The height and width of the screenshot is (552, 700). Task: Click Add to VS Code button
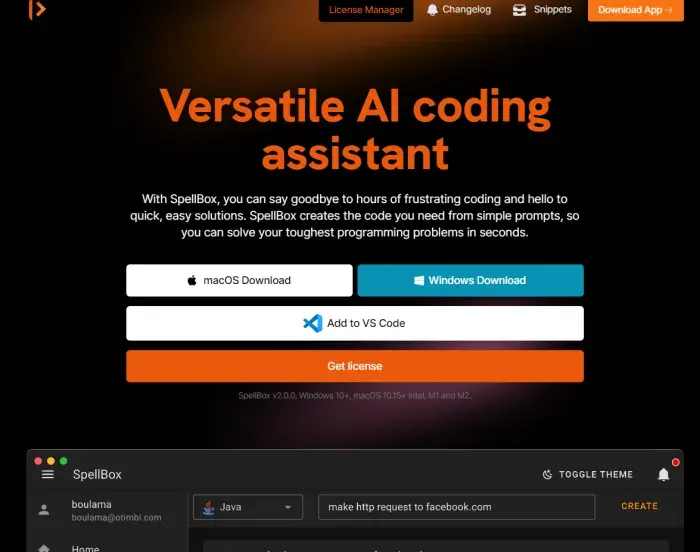coord(354,323)
